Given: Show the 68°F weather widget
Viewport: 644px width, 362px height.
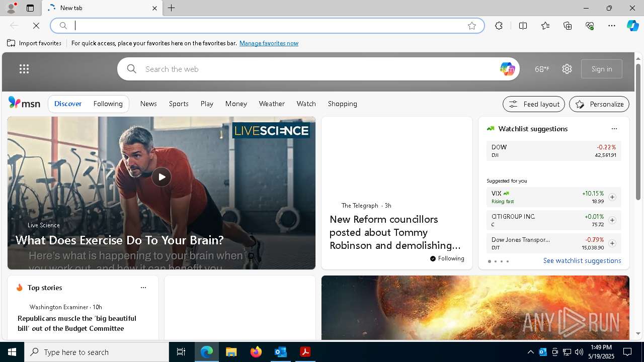Looking at the screenshot, I should tap(542, 69).
